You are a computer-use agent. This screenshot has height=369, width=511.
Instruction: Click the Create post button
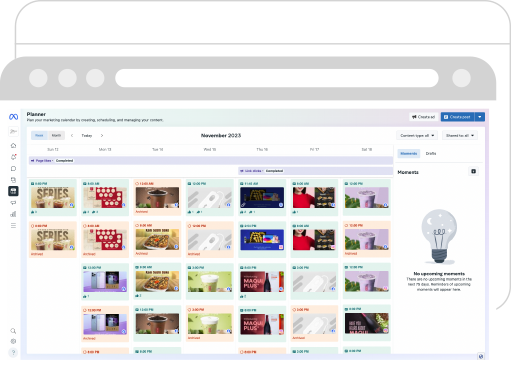458,117
